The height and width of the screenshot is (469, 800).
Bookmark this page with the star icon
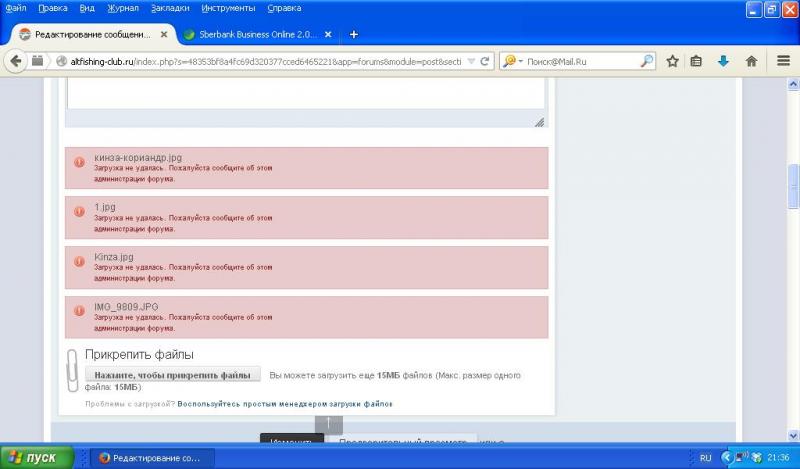tap(673, 60)
